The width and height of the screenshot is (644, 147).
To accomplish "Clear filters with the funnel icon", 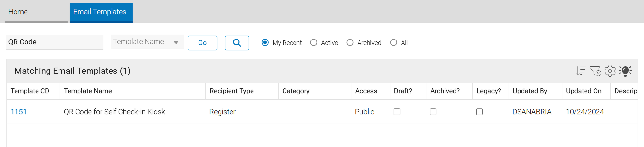I will [x=595, y=71].
